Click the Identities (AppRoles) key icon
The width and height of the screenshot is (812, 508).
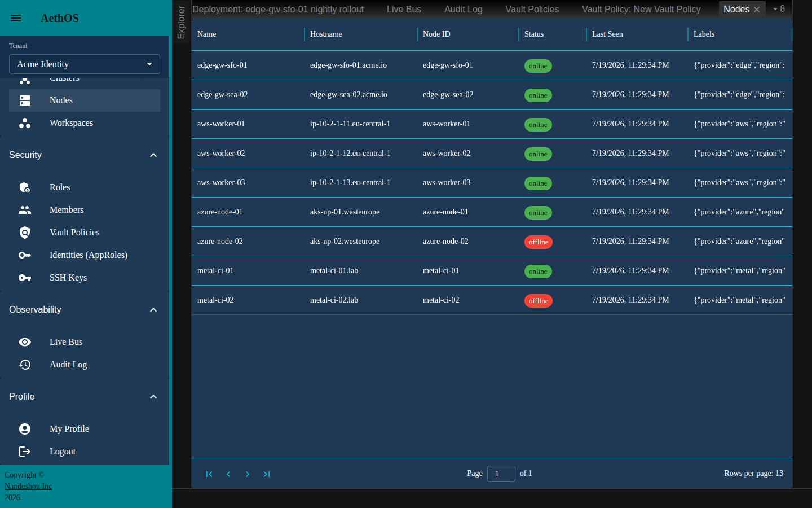[x=25, y=255]
